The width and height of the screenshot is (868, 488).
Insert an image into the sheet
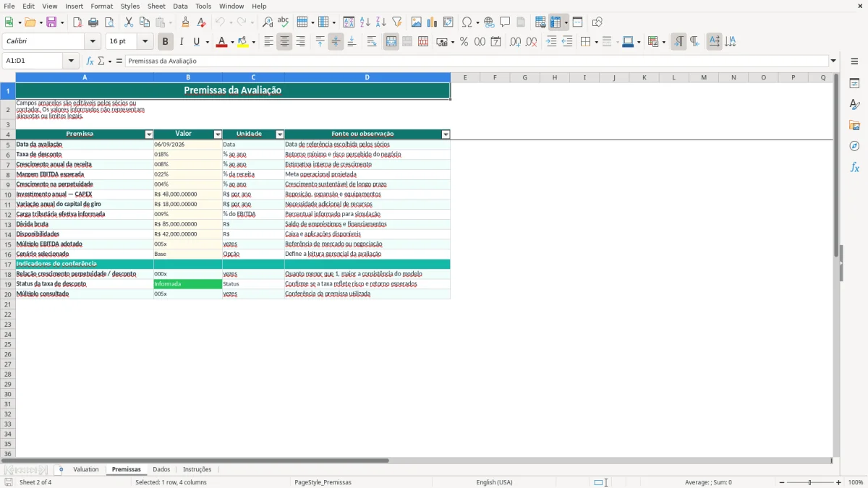pyautogui.click(x=417, y=22)
